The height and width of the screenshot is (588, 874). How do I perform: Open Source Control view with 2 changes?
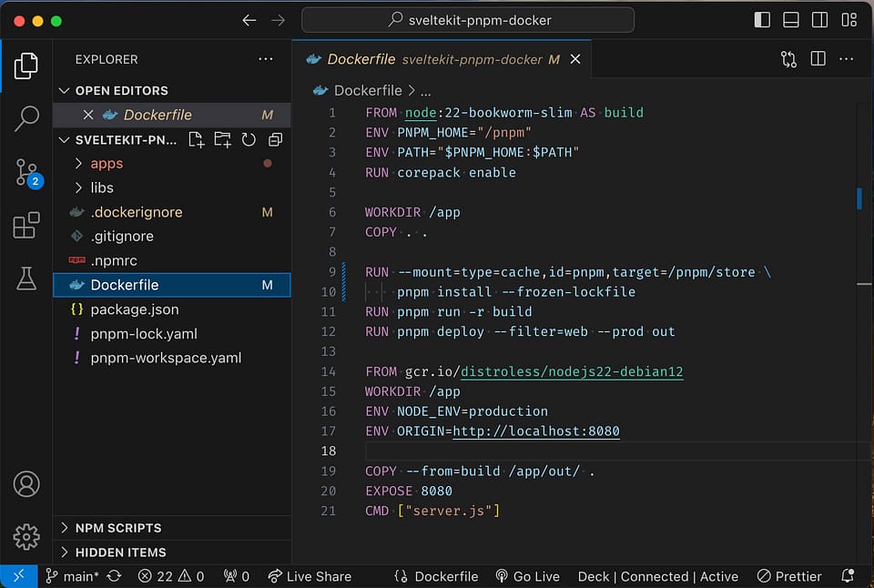[27, 173]
